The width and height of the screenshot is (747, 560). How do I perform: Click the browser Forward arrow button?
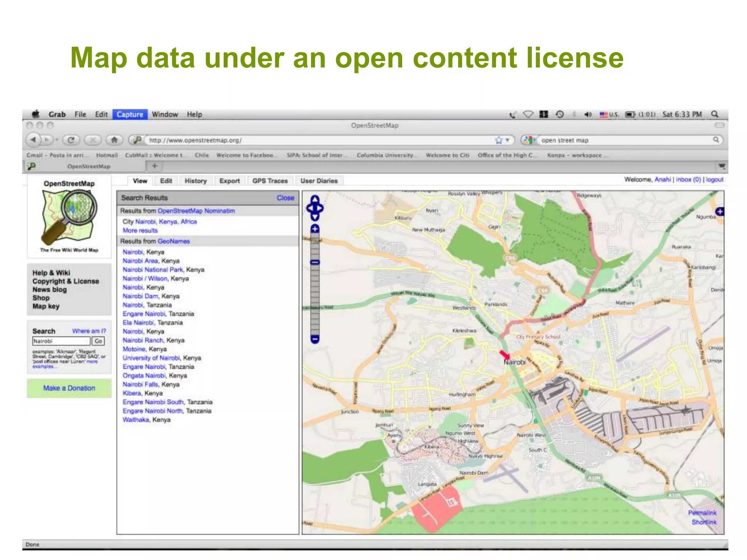47,140
